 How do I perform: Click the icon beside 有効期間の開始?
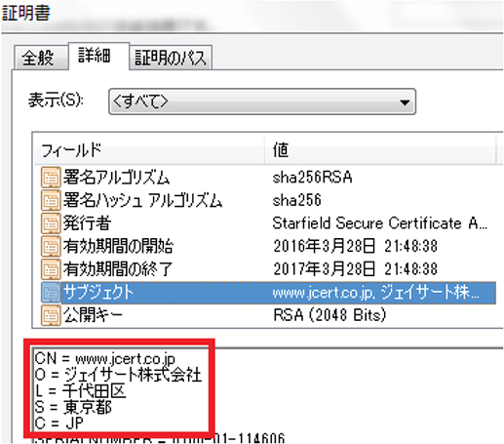click(51, 246)
